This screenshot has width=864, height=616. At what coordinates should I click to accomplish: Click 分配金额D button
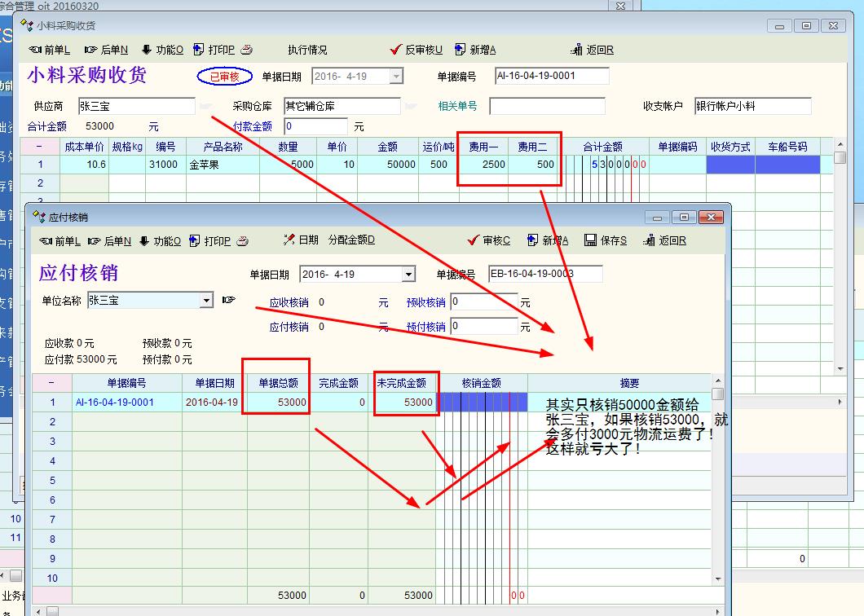point(351,240)
